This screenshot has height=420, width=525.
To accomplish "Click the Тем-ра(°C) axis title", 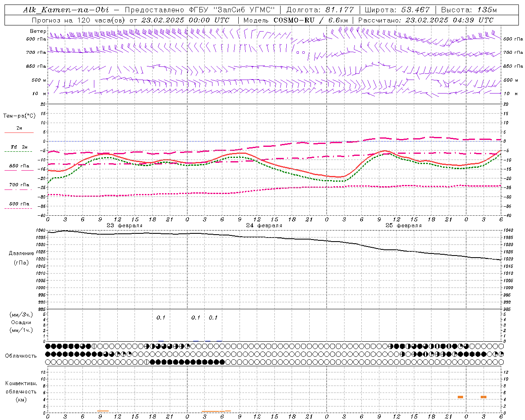I will (19, 116).
